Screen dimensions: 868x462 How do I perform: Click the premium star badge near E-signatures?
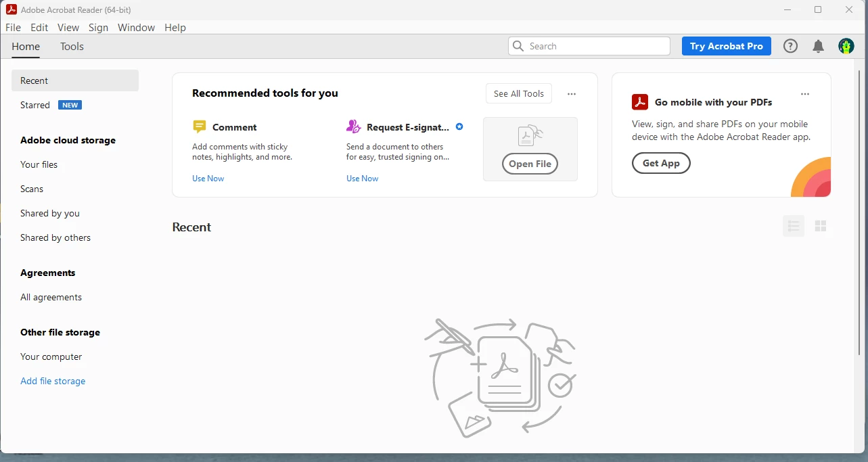pos(459,126)
